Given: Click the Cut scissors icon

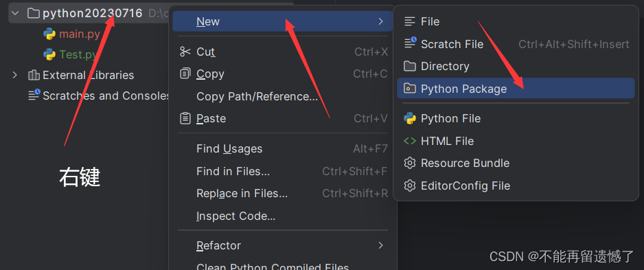Looking at the screenshot, I should (x=185, y=52).
